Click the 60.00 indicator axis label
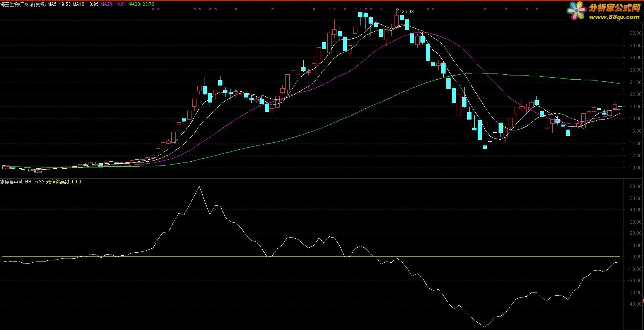This screenshot has height=330, width=644. tap(636, 186)
